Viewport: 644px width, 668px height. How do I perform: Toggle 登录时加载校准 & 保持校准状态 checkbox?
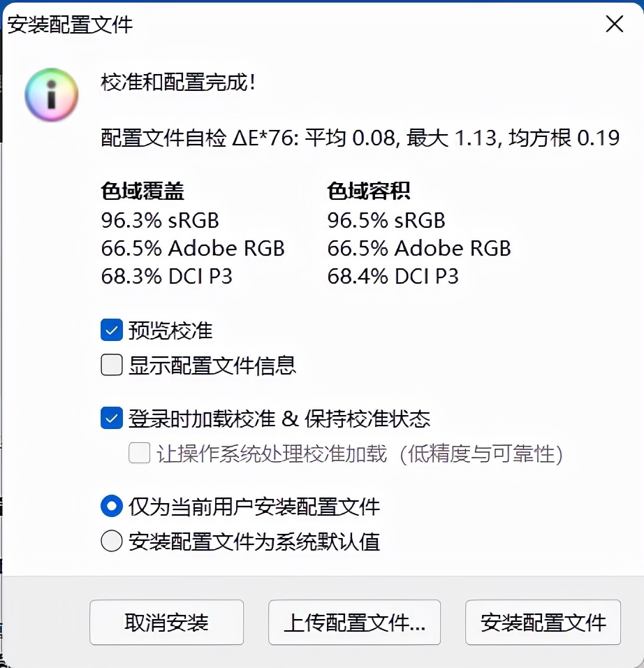[x=112, y=419]
